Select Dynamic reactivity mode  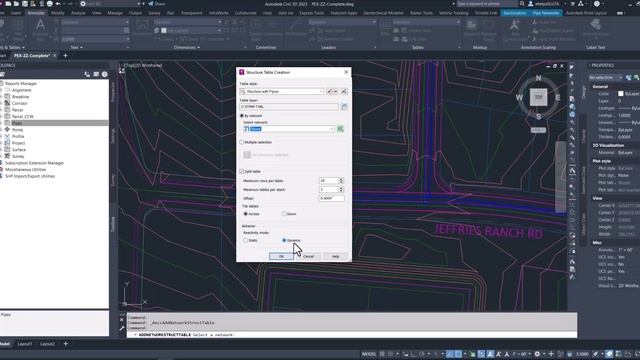284,240
